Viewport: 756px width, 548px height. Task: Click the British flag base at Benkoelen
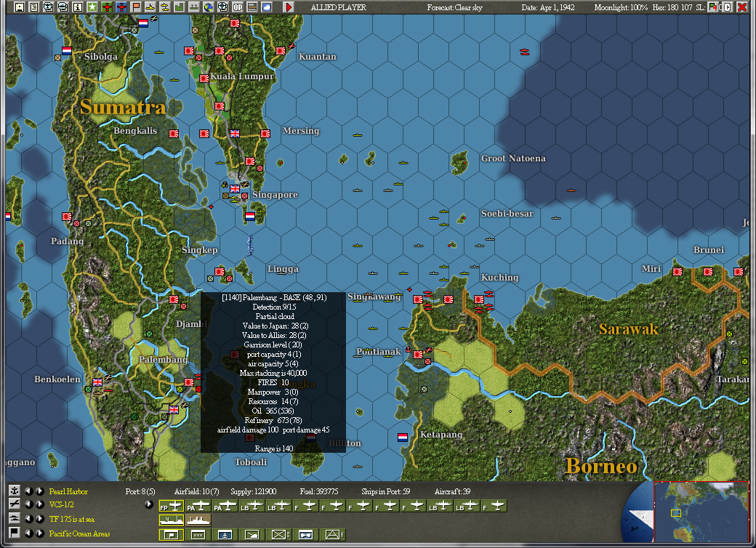coord(97,382)
